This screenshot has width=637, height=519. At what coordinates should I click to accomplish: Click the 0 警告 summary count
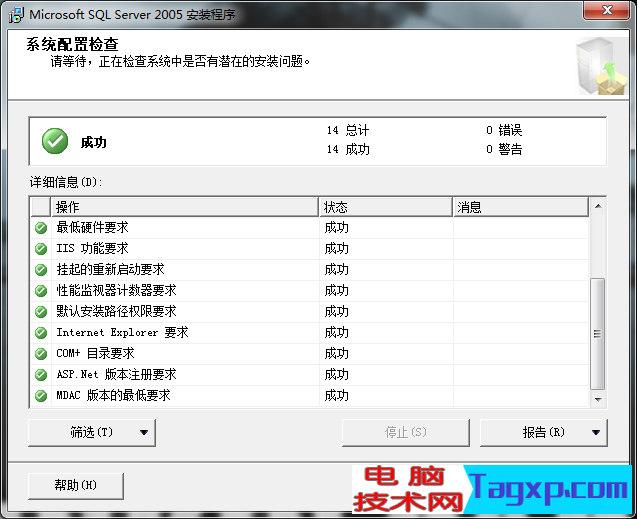[504, 149]
